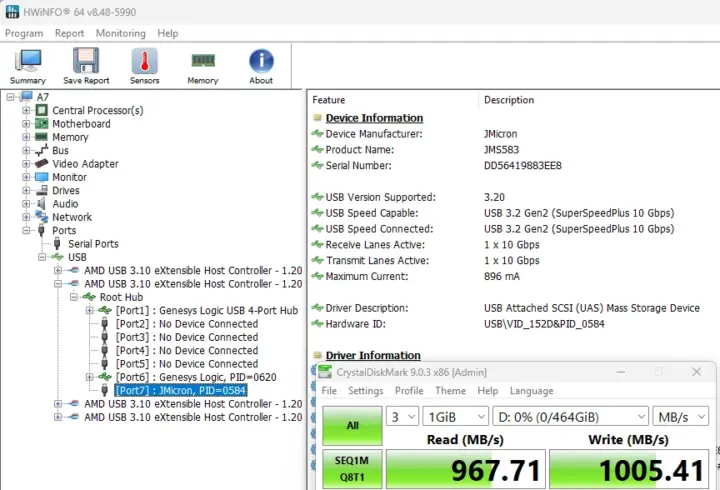Open the Sensors thermometer icon
720x490 pixels.
[x=145, y=61]
